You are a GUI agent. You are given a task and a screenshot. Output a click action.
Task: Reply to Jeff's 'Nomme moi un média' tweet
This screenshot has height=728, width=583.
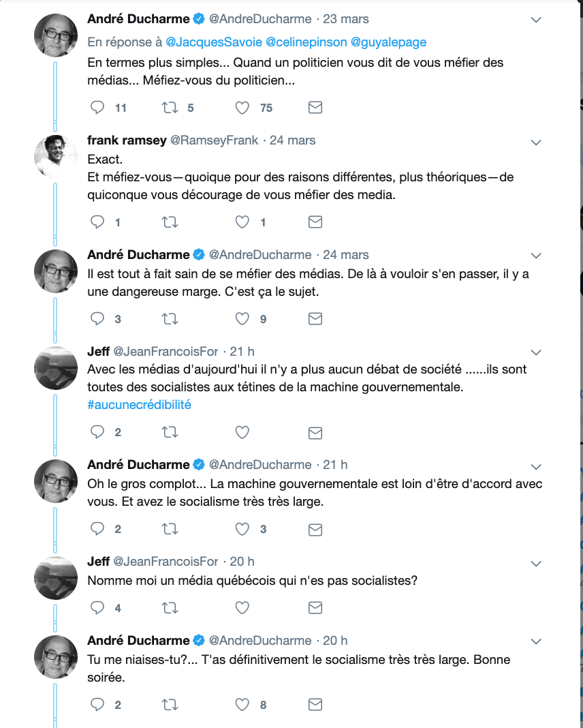click(98, 608)
